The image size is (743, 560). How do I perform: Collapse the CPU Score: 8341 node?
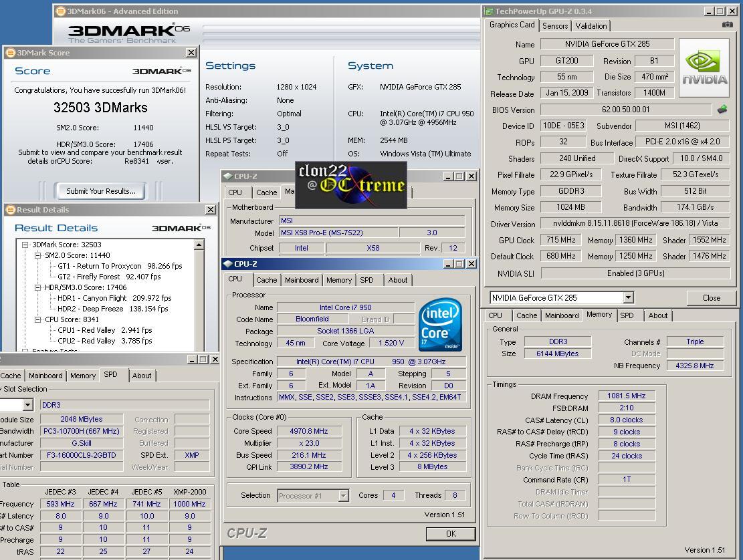37,319
